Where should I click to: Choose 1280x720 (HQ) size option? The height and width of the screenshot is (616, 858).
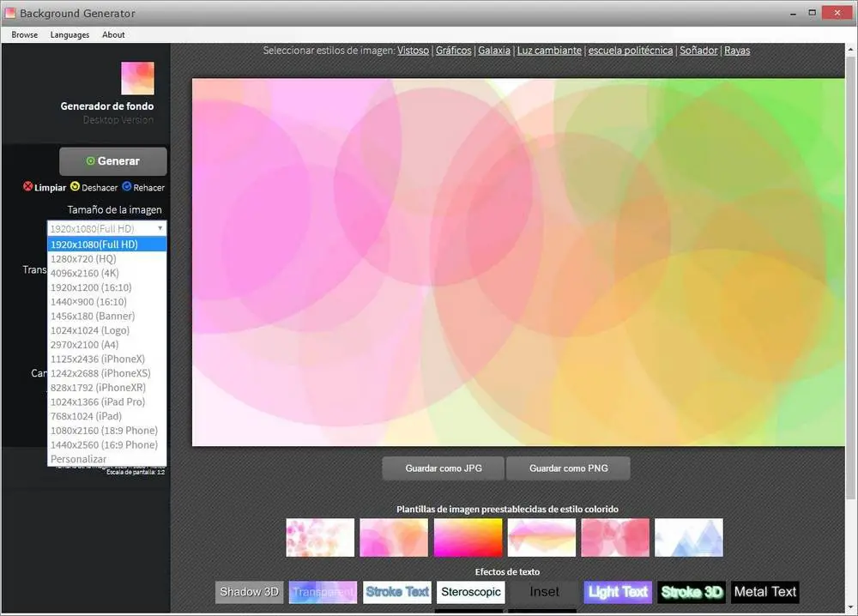[x=106, y=259]
